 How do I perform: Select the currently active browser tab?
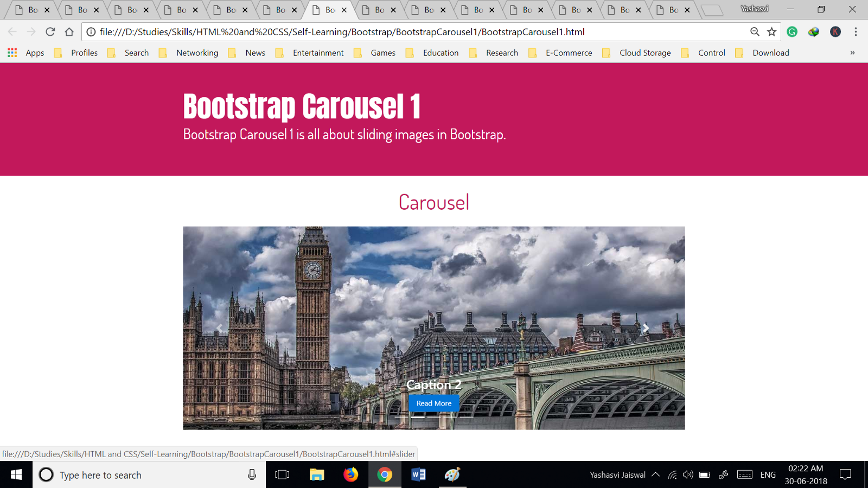point(330,10)
